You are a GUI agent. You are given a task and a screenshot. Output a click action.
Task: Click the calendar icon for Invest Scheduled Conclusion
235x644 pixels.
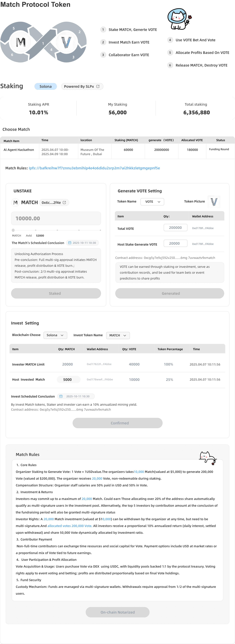(x=61, y=396)
